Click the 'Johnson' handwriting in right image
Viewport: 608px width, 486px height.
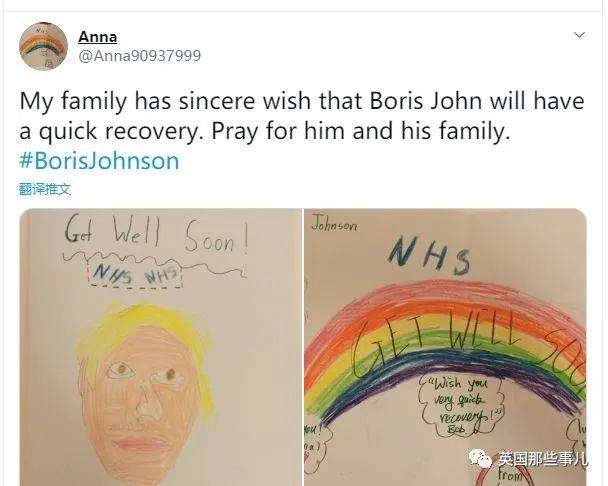335,225
